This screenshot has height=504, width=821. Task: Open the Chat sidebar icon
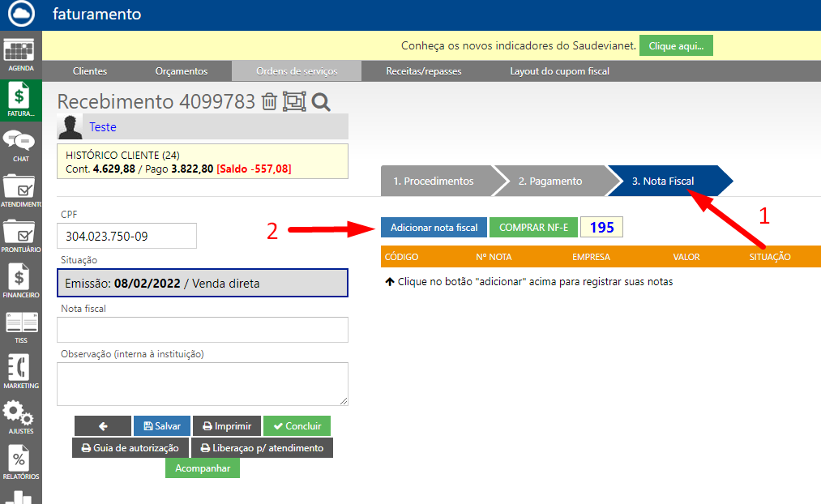(20, 146)
